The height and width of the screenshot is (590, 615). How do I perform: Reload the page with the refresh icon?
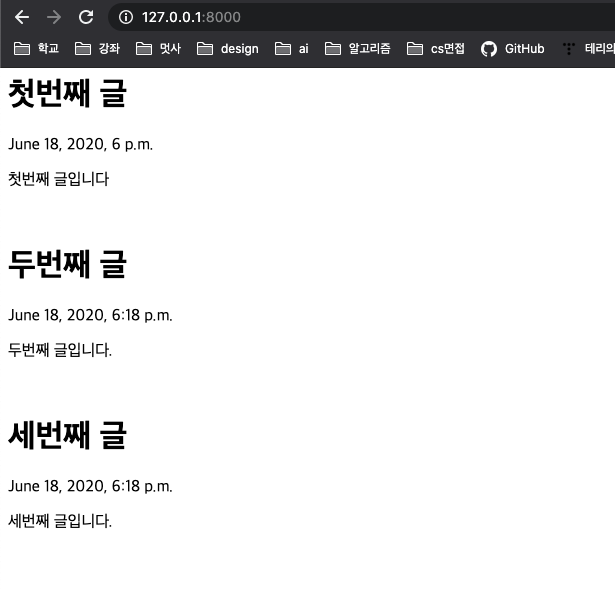(x=86, y=17)
